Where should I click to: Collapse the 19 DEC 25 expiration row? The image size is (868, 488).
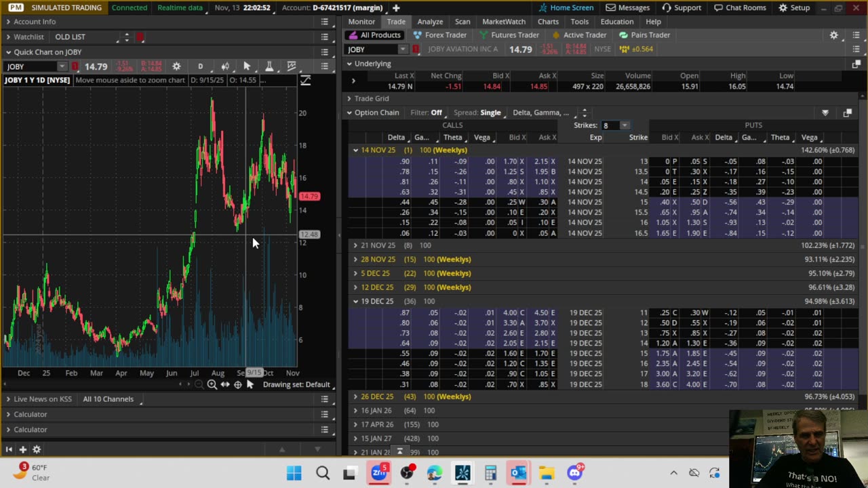point(355,301)
